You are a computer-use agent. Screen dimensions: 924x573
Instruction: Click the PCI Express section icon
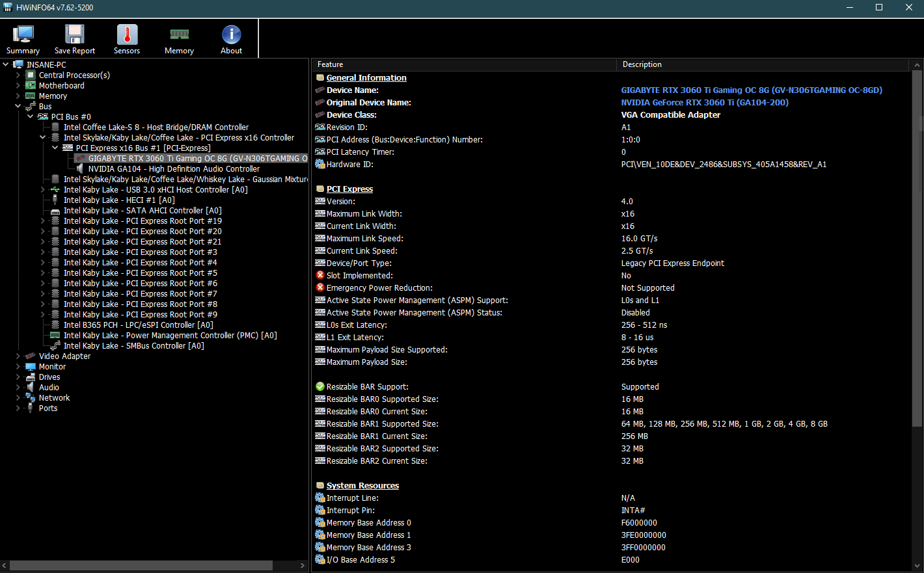320,189
